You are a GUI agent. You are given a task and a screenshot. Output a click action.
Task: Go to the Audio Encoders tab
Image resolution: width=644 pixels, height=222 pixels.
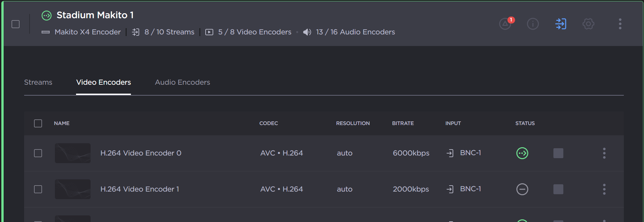[x=182, y=82]
